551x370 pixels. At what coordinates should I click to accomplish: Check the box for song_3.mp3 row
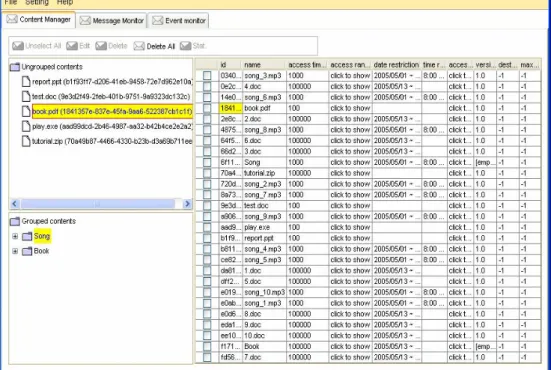(x=207, y=76)
